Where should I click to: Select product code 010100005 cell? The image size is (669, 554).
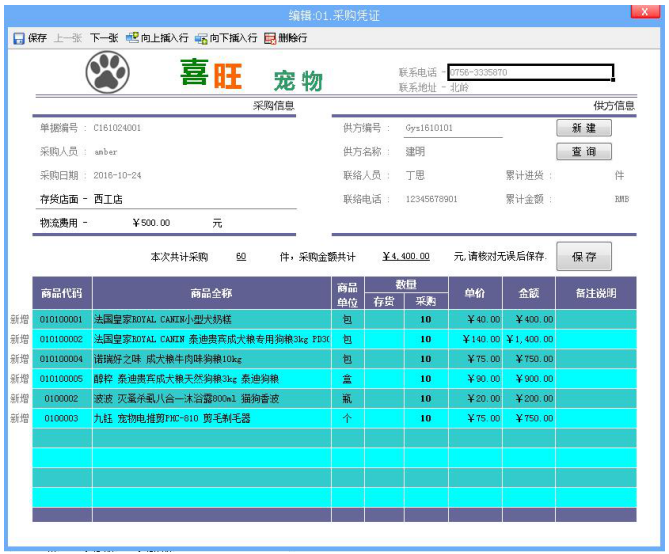pos(62,379)
